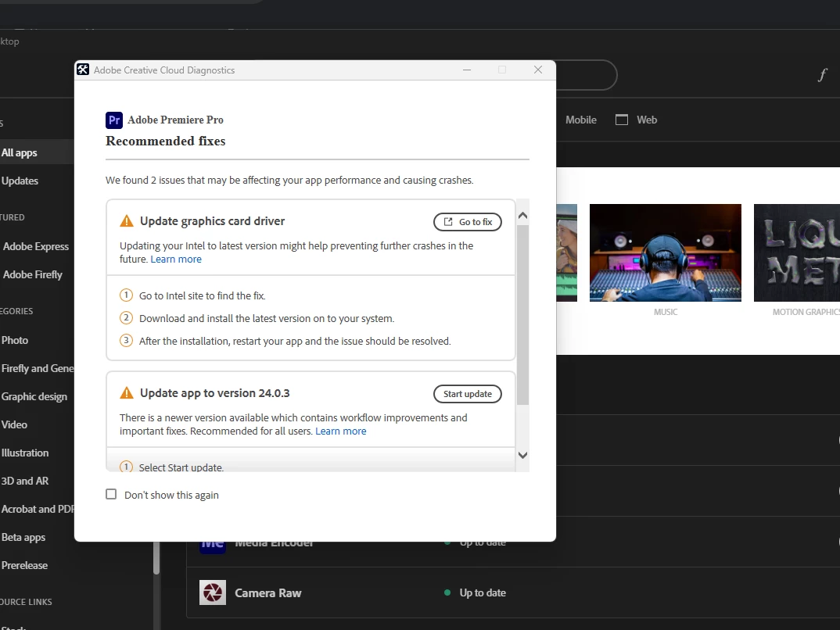Select All apps in sidebar
The height and width of the screenshot is (630, 840).
click(x=20, y=152)
